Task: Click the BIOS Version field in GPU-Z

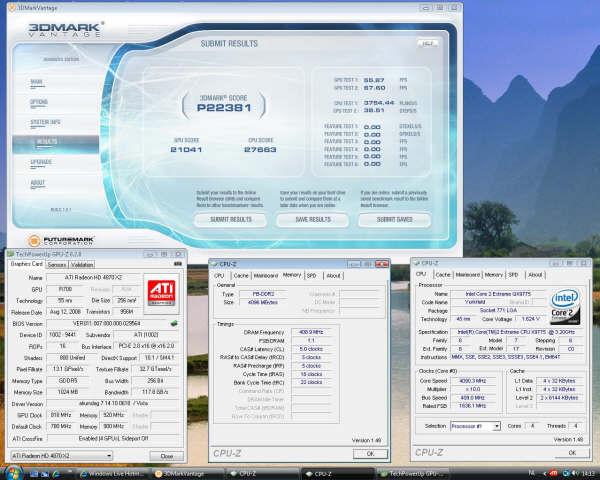Action: pos(108,324)
